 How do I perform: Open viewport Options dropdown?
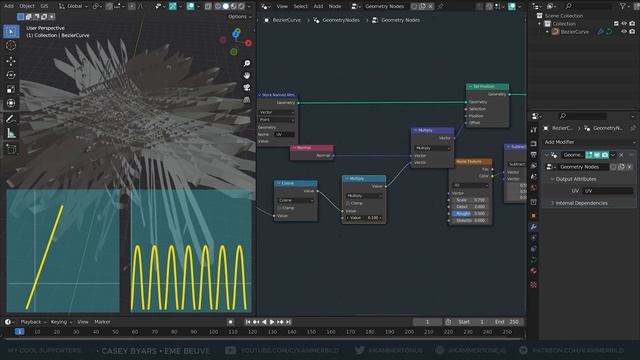point(240,17)
